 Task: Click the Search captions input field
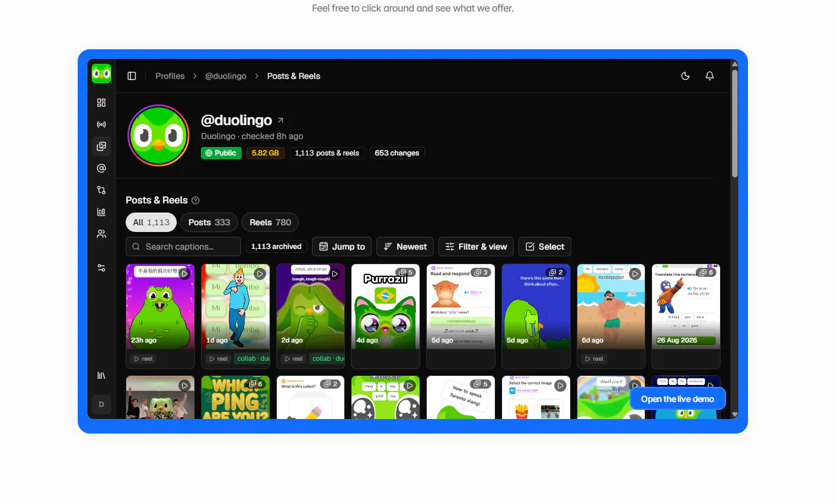coord(183,247)
